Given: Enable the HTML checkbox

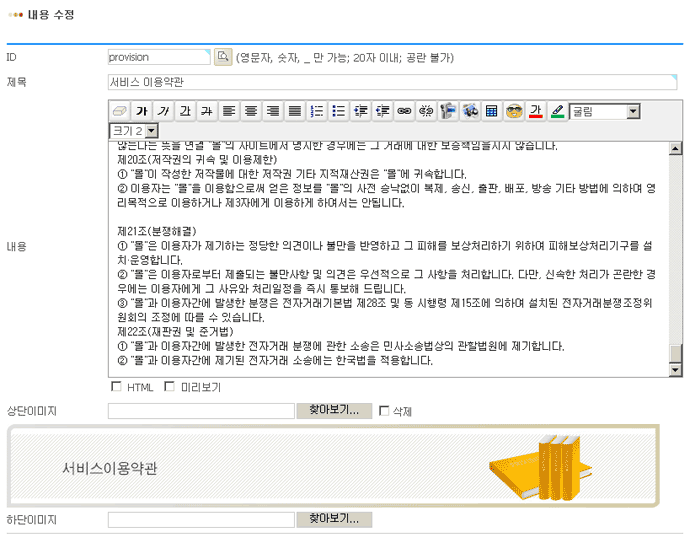Looking at the screenshot, I should (x=116, y=387).
